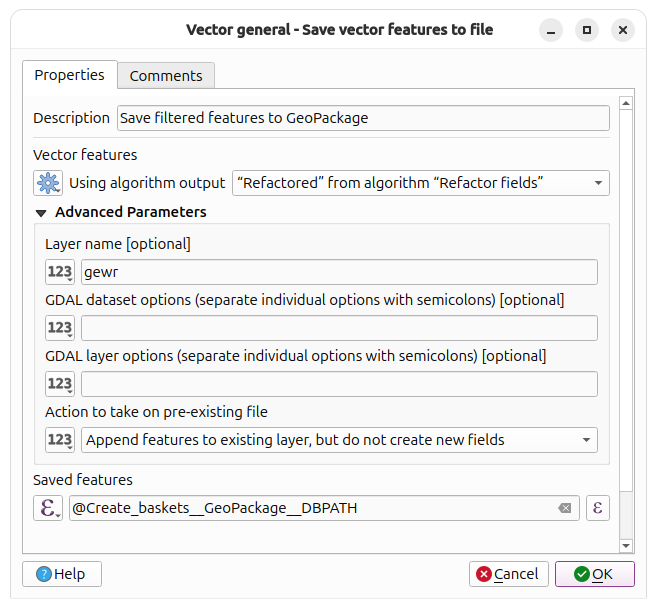Switch to the Comments tab

coord(166,76)
